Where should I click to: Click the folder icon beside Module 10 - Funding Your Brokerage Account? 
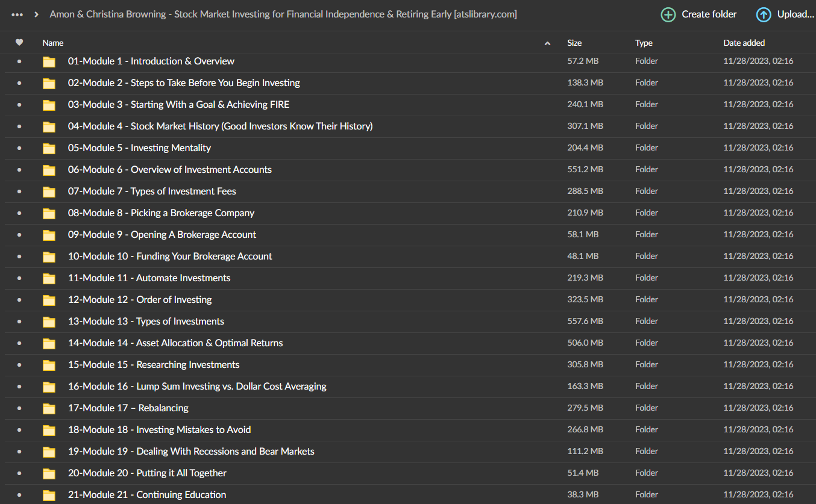pyautogui.click(x=49, y=256)
